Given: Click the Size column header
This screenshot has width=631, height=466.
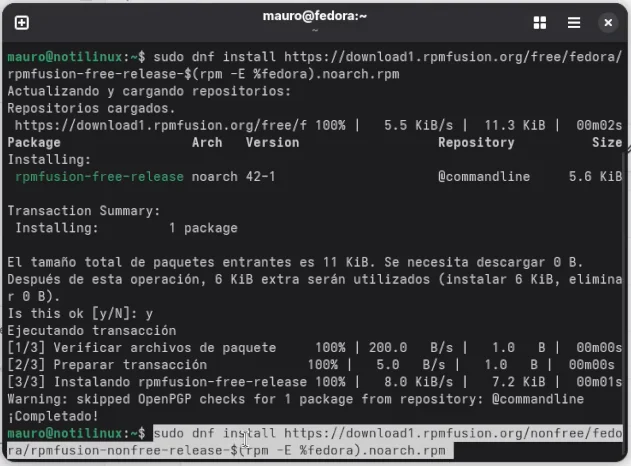Looking at the screenshot, I should (606, 143).
